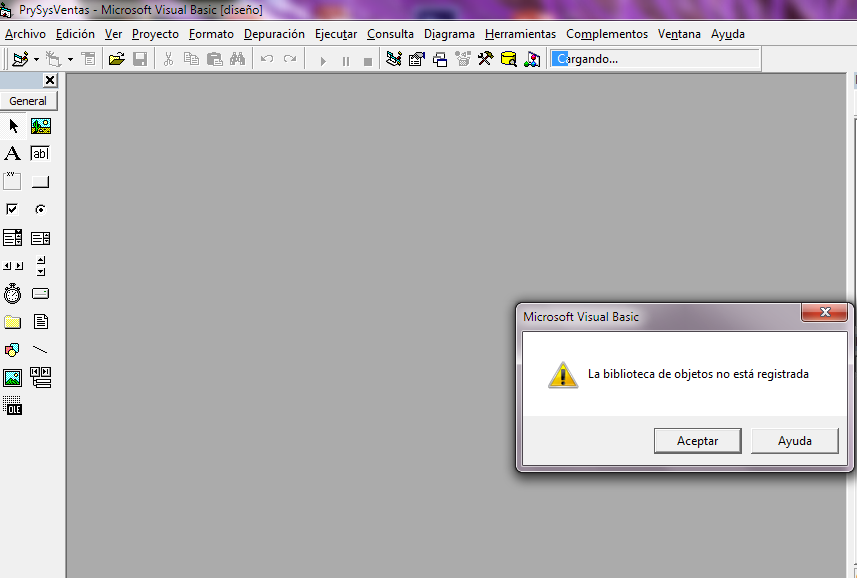This screenshot has height=578, width=857.
Task: Open dropdown arrow next to Add Form
Action: [x=70, y=59]
